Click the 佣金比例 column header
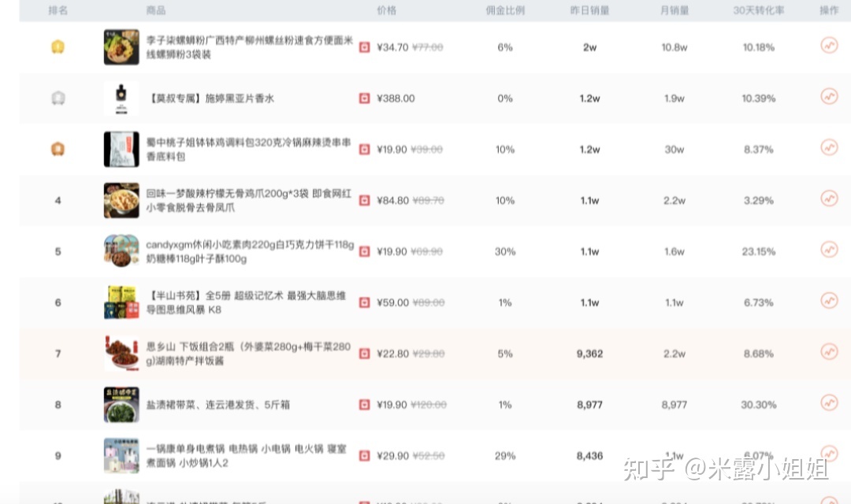Image resolution: width=851 pixels, height=504 pixels. [505, 10]
